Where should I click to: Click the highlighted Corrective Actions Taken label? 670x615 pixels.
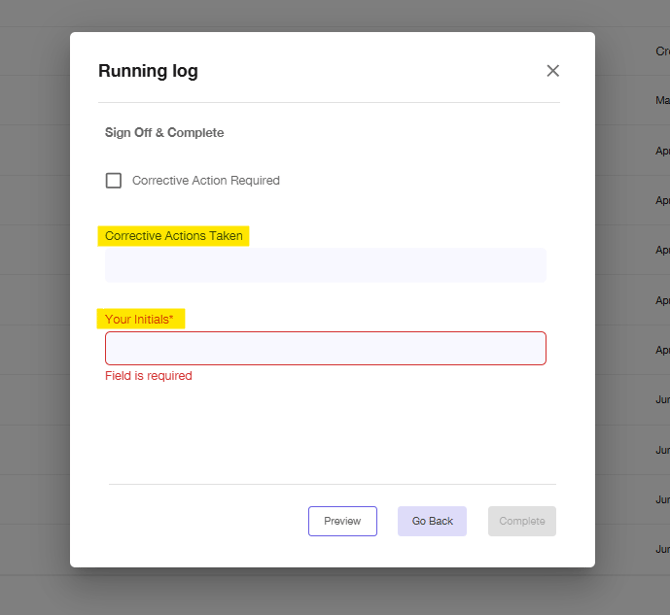[x=174, y=236]
